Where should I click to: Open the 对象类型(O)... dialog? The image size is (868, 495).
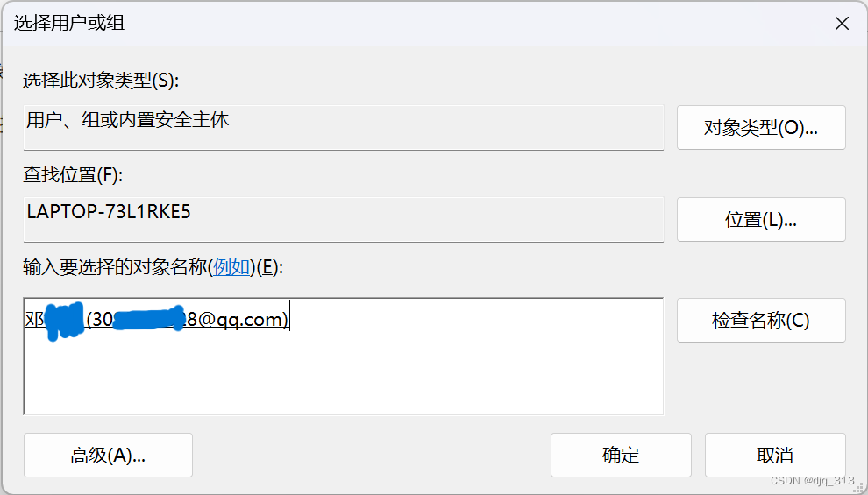pos(761,128)
